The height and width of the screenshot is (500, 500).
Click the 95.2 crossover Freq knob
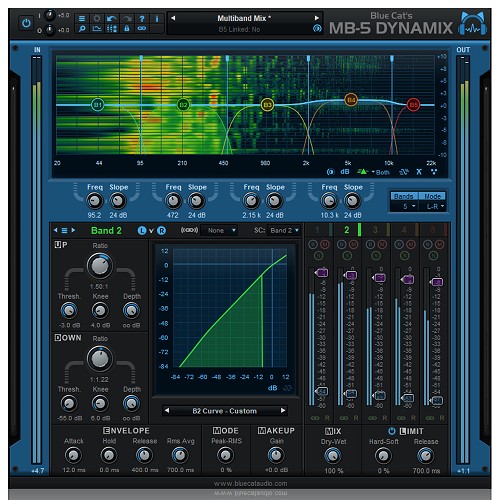(x=94, y=201)
